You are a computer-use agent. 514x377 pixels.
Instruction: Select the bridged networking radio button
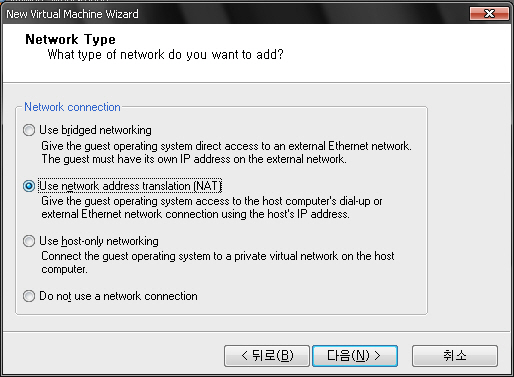[29, 130]
